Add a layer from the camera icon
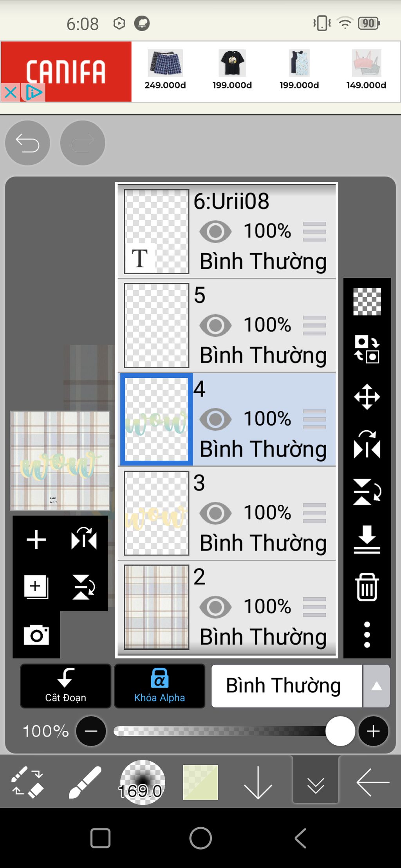This screenshot has width=401, height=868. (x=36, y=634)
